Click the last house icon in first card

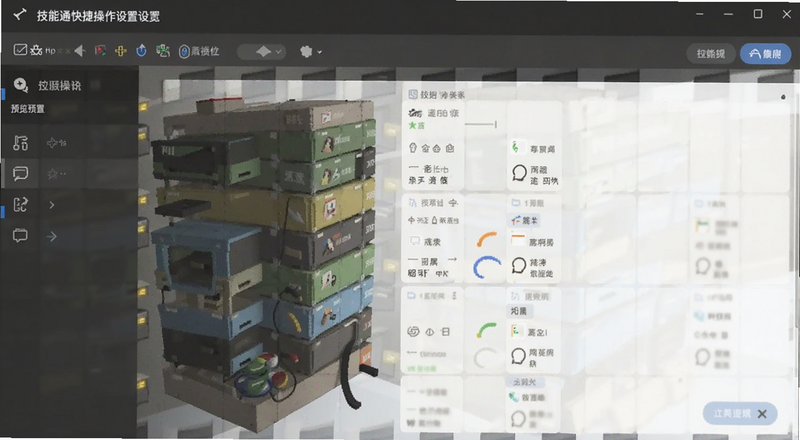(x=449, y=148)
